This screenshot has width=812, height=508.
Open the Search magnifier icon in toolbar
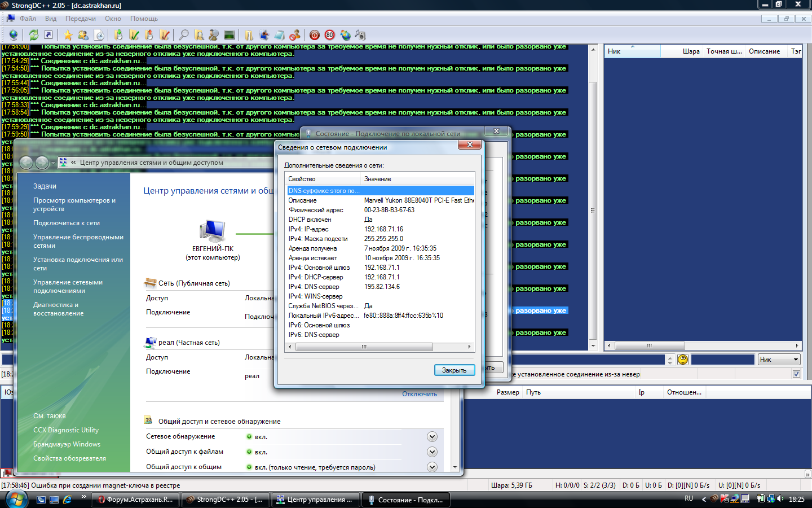[184, 35]
